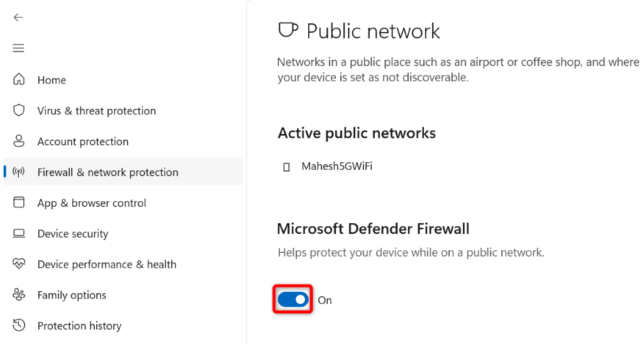The height and width of the screenshot is (344, 644).
Task: Click the Home house icon
Action: coord(19,80)
